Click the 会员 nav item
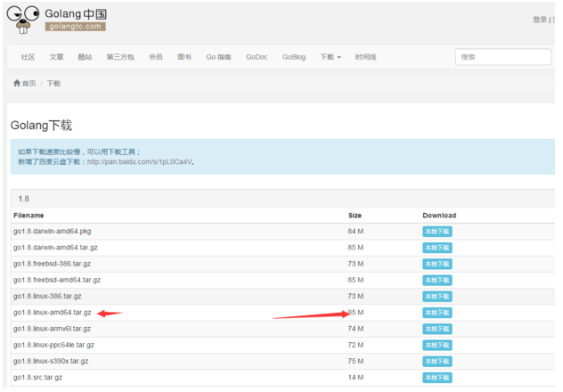This screenshot has width=563, height=392. coord(156,57)
